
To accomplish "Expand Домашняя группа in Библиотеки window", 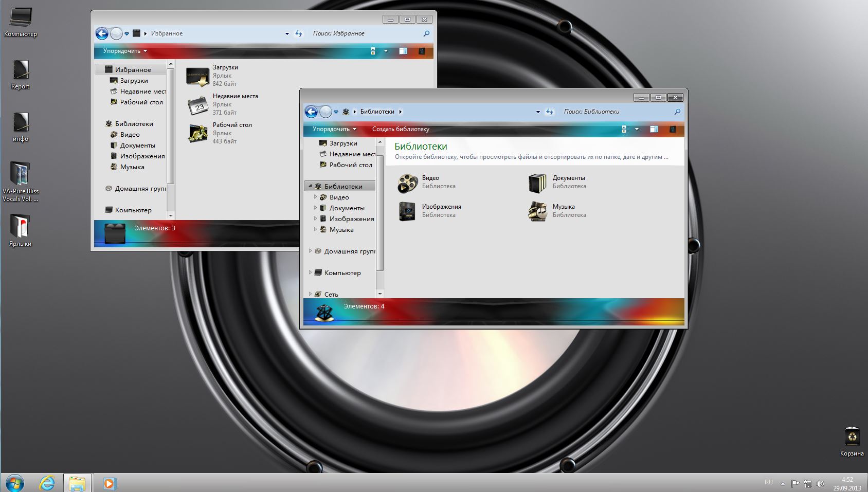I will point(310,251).
